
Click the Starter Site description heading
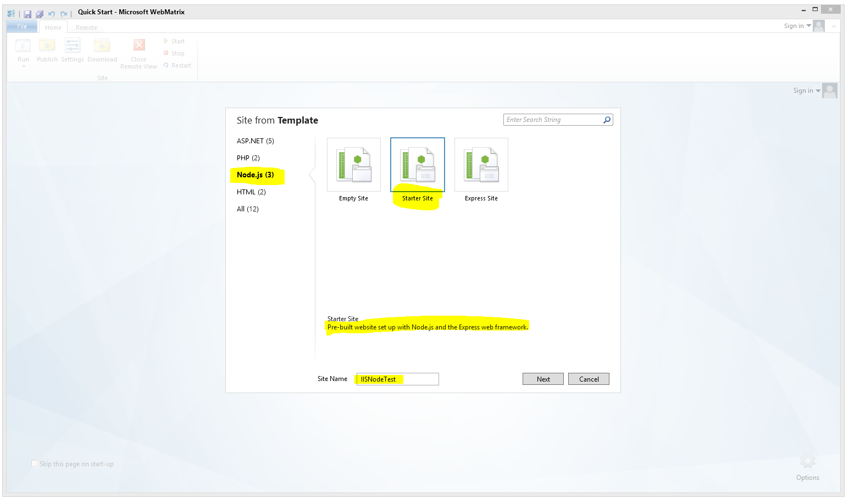[x=343, y=319]
